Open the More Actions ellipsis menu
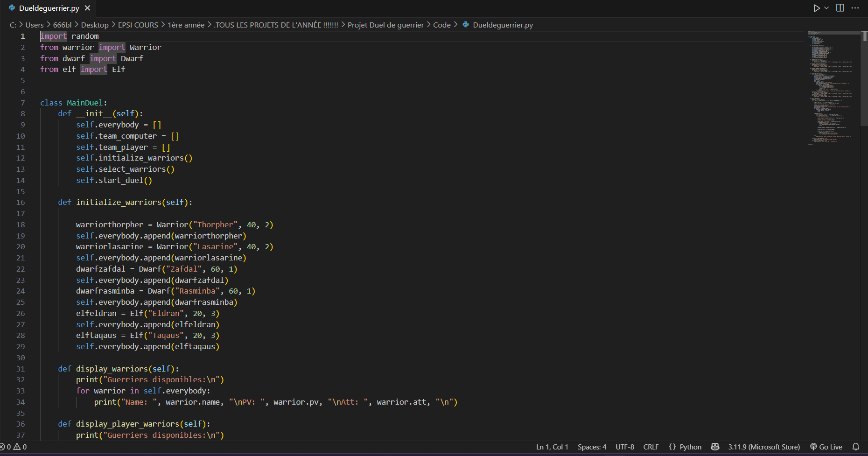868x456 pixels. (x=855, y=8)
